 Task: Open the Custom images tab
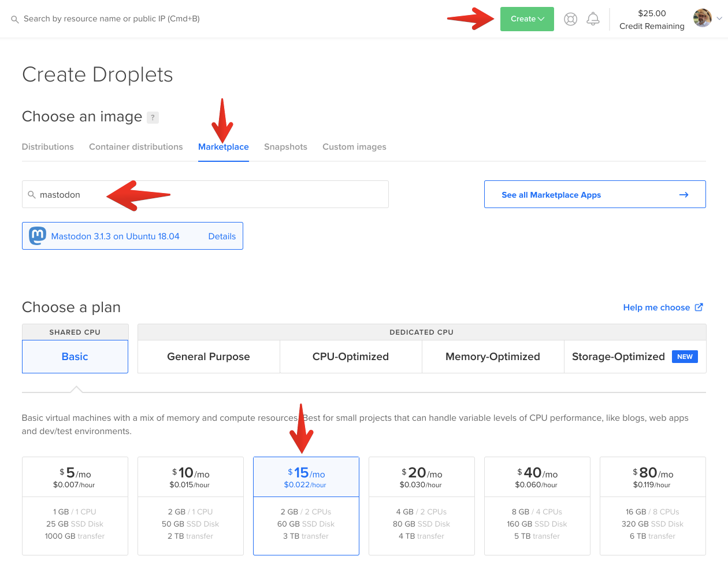(x=354, y=147)
